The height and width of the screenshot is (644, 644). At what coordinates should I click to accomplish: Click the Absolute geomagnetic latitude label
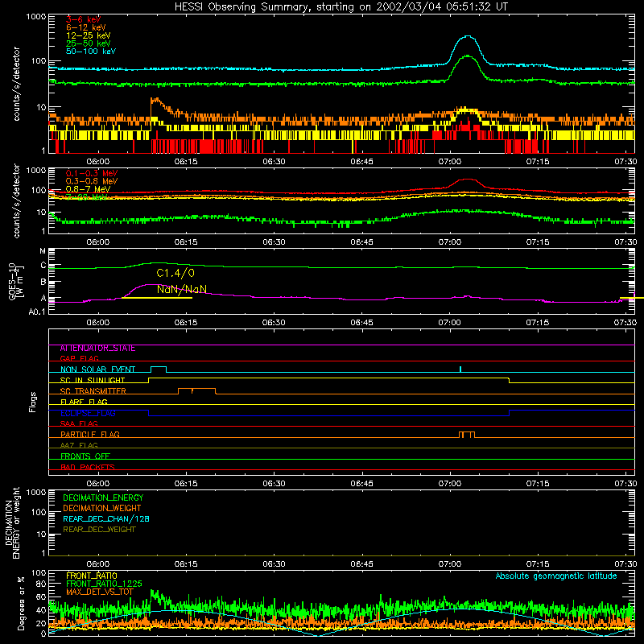556,576
